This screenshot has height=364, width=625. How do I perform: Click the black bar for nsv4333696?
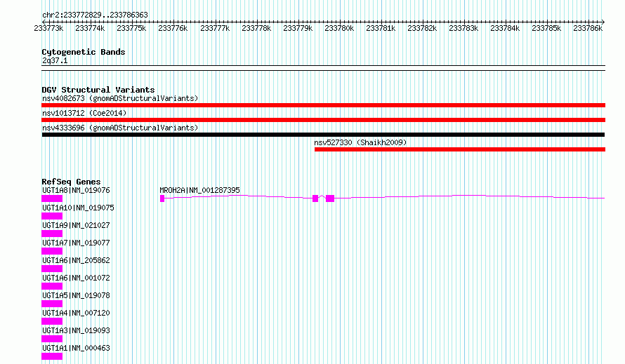323,135
